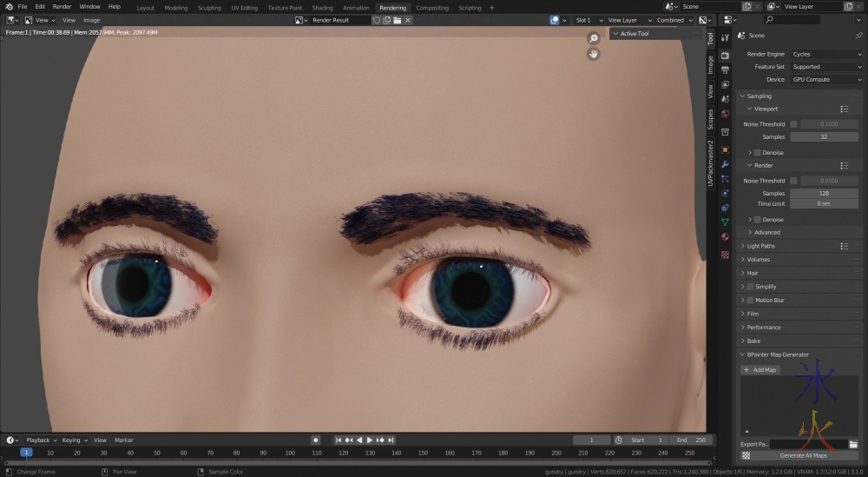The image size is (868, 477).
Task: Click the pan hand icon in the viewer
Action: pyautogui.click(x=594, y=54)
